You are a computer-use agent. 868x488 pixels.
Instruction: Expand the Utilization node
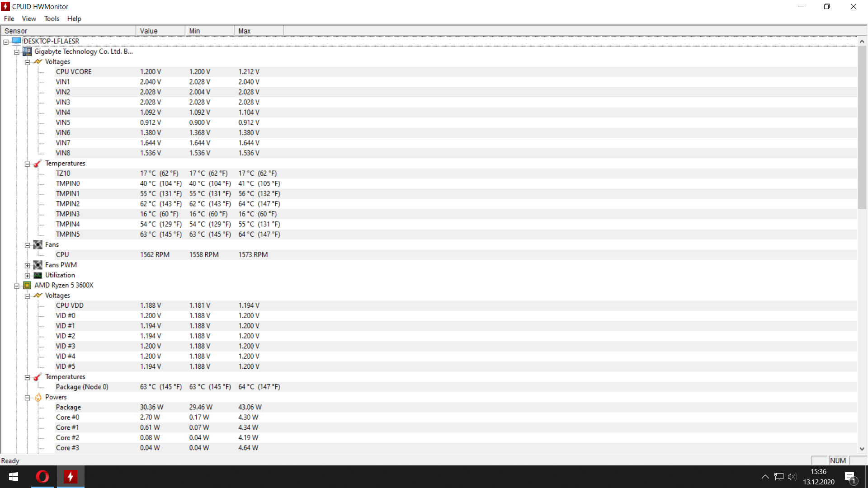(27, 276)
